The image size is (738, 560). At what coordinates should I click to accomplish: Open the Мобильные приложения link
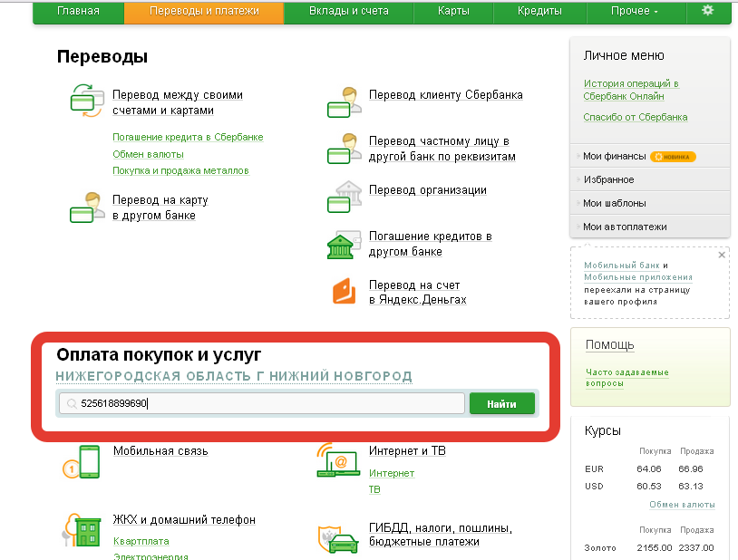click(x=637, y=277)
